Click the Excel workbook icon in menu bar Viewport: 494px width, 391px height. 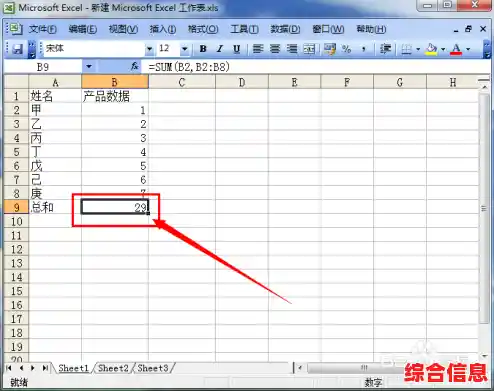(15, 29)
